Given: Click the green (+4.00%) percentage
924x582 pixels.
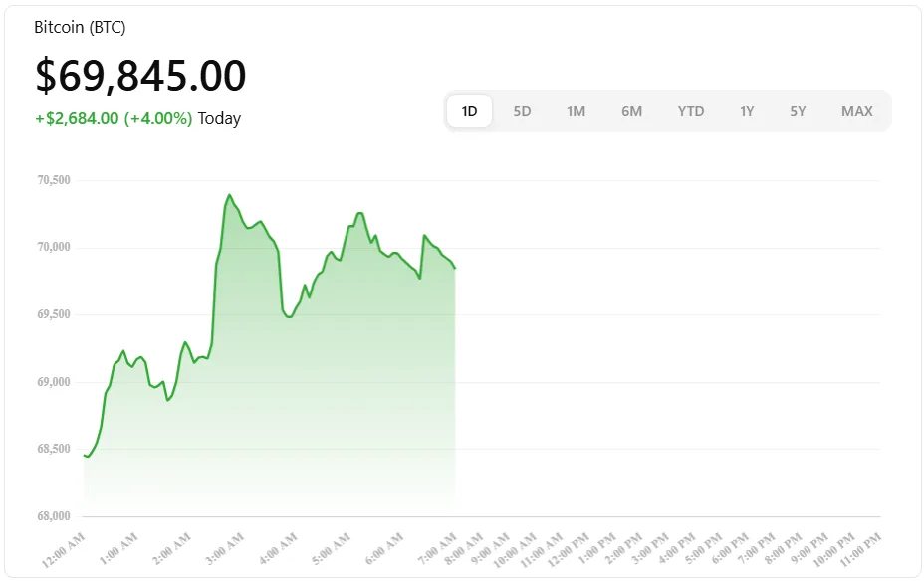Looking at the screenshot, I should coord(155,118).
